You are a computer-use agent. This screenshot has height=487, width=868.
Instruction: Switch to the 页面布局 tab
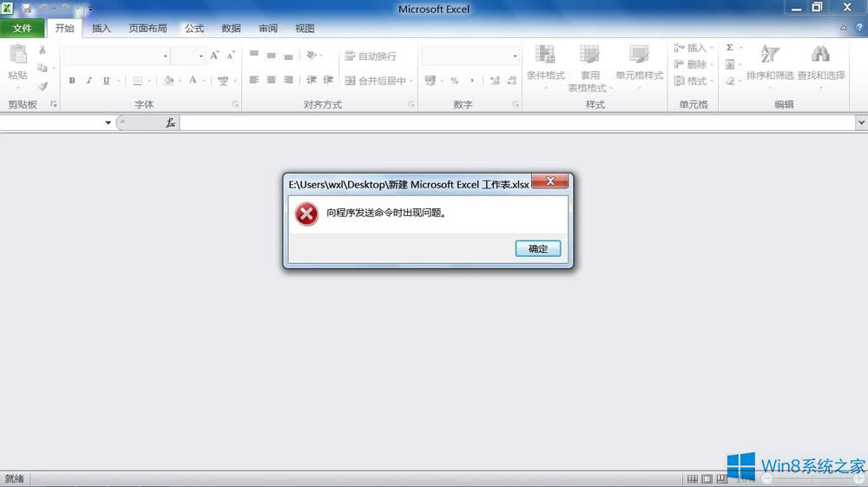[x=148, y=29]
